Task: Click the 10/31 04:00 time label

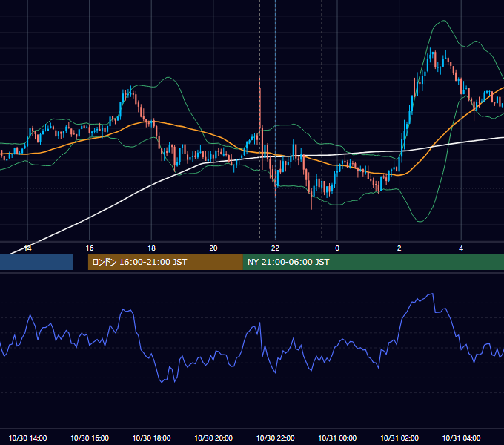Action: 461,438
